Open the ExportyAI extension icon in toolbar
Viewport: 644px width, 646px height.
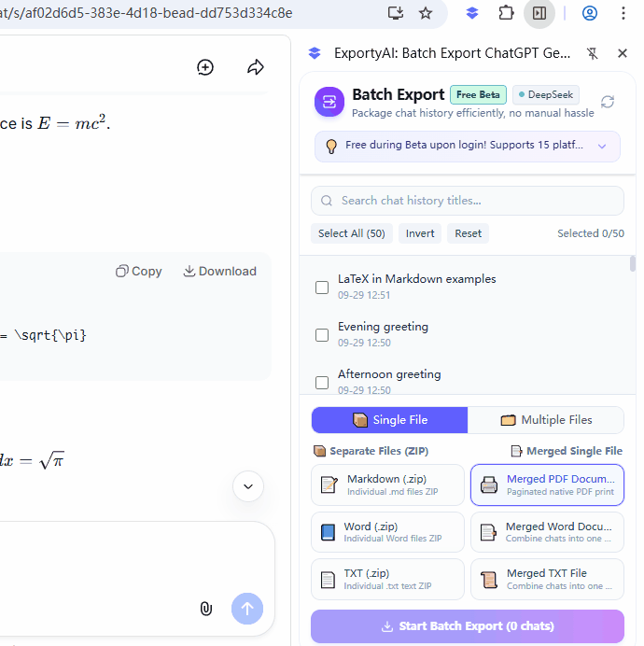point(472,13)
